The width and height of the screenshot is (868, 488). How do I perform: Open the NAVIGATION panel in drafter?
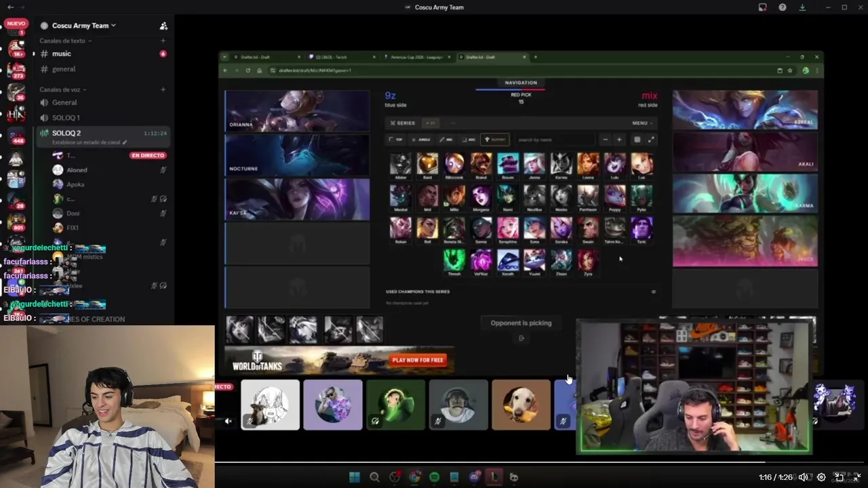pyautogui.click(x=521, y=83)
